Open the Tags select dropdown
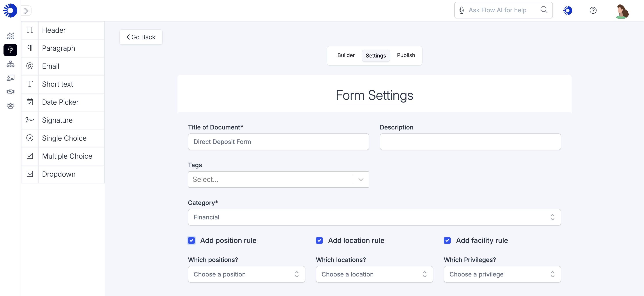The width and height of the screenshot is (644, 296). [278, 179]
